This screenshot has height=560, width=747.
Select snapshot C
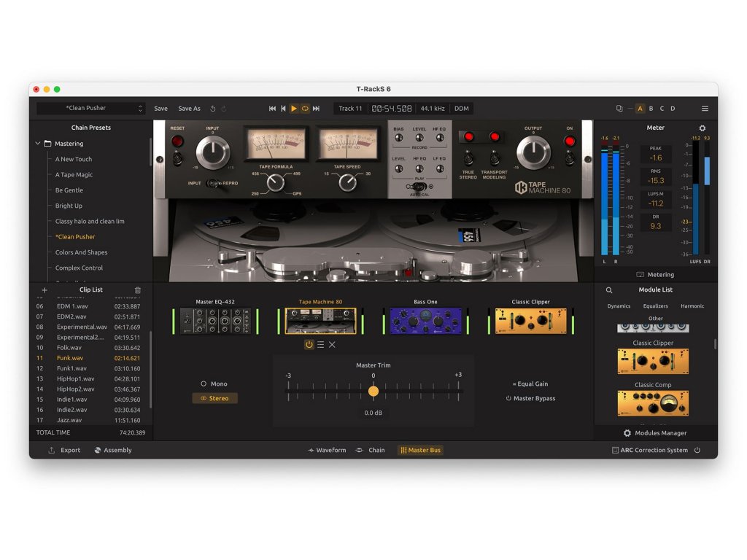coord(662,109)
